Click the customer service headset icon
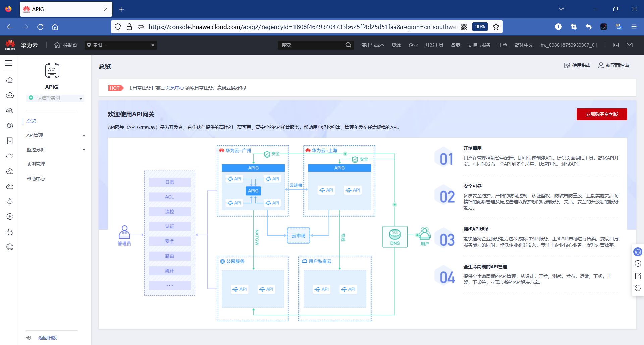The width and height of the screenshot is (644, 345). coord(638,252)
